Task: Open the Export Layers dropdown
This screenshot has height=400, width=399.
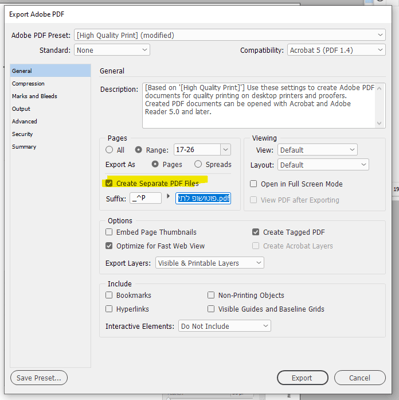Action: 209,263
